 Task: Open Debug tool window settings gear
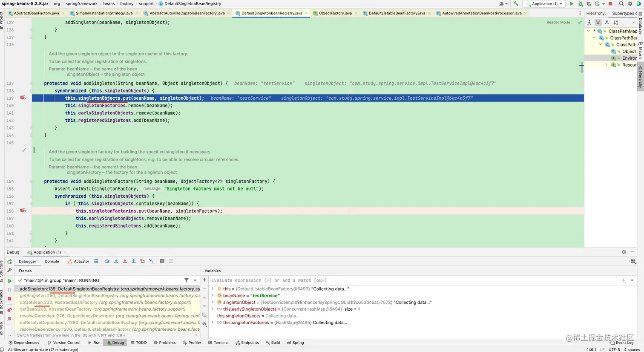click(x=624, y=252)
